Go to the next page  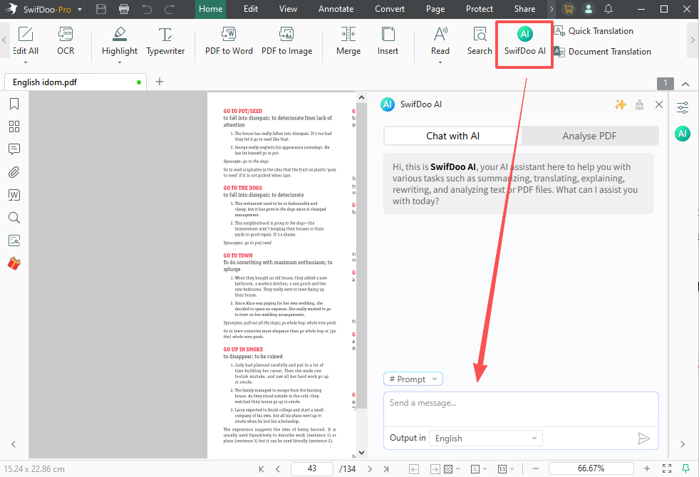(x=370, y=469)
